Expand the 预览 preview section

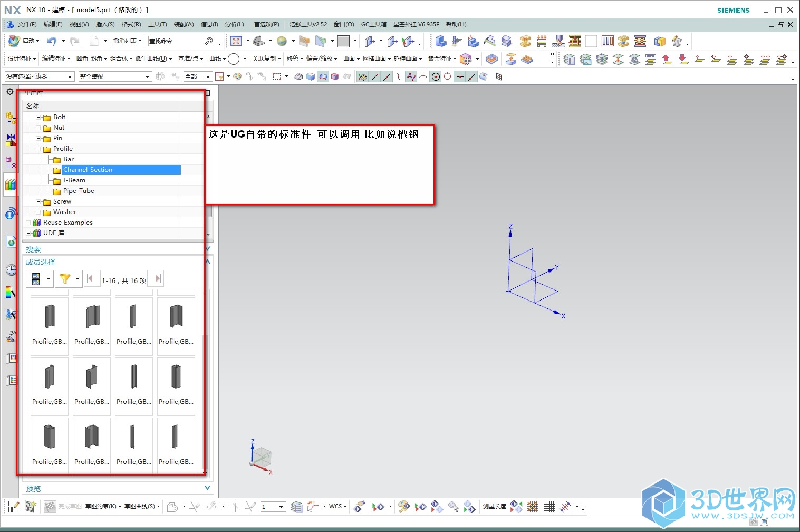pos(207,488)
